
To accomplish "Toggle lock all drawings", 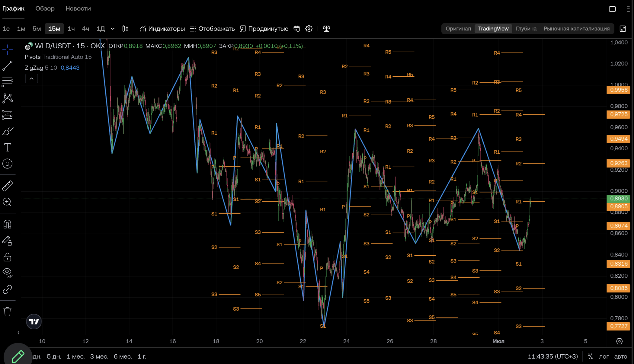I will pos(8,257).
